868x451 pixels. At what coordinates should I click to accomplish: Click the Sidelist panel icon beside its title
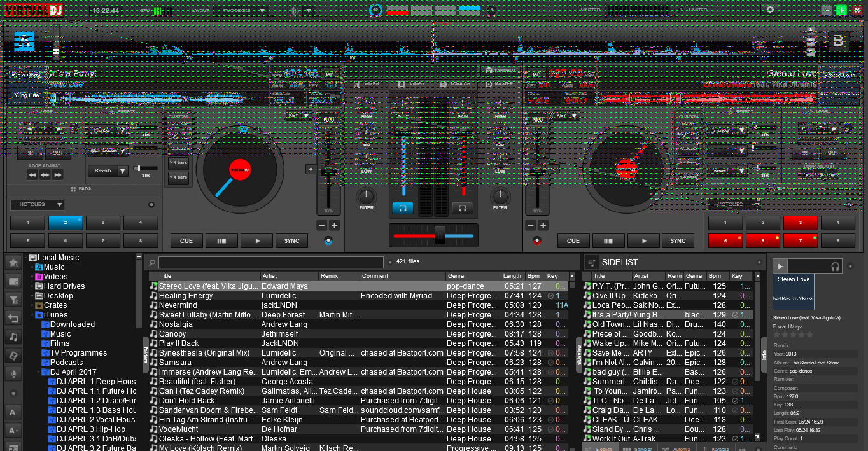[x=591, y=262]
